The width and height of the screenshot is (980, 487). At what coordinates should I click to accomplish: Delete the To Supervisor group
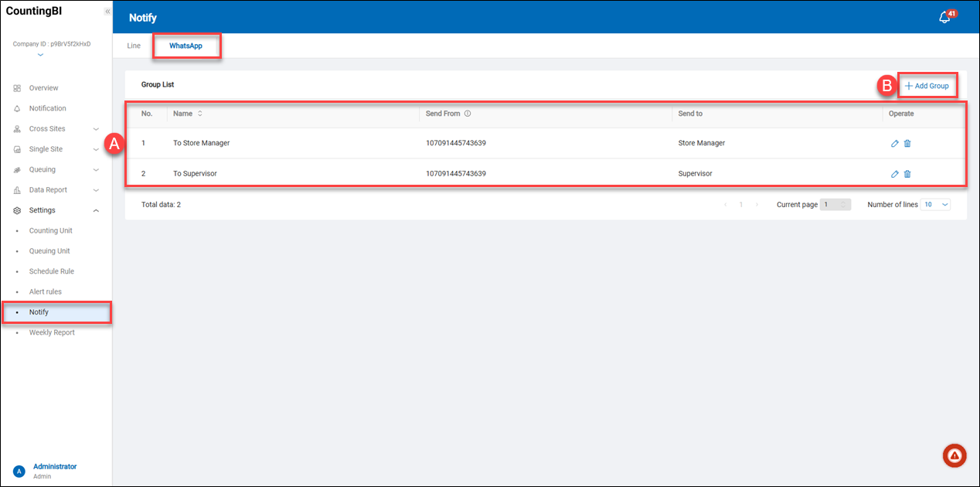907,174
